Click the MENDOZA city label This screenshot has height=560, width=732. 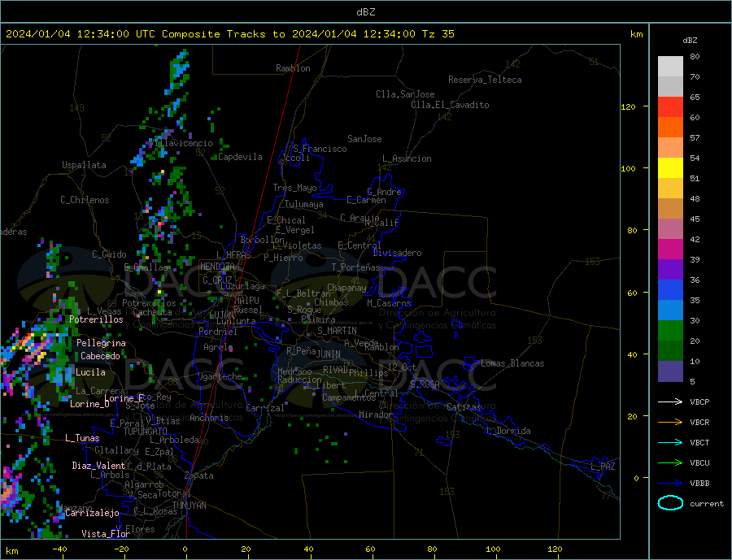[x=218, y=267]
